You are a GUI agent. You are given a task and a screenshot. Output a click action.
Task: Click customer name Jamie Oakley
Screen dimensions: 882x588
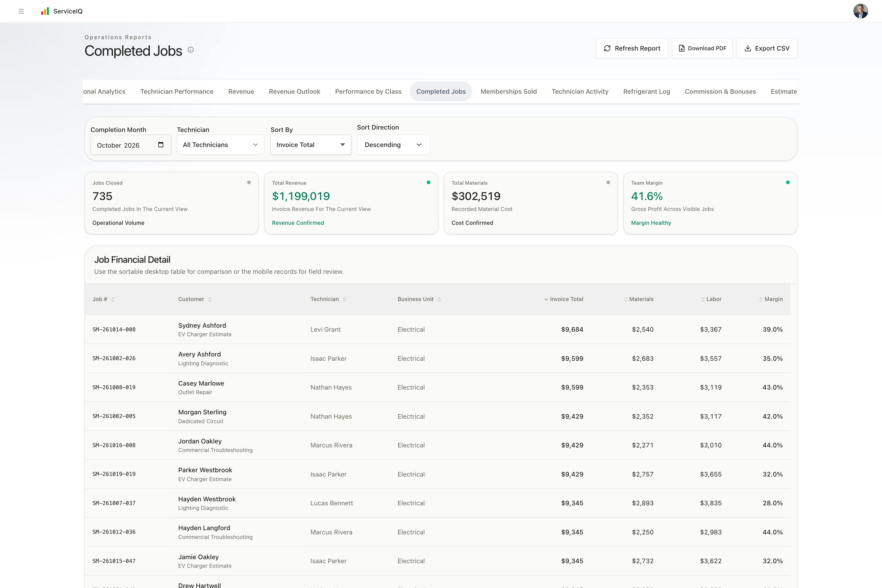(x=198, y=557)
